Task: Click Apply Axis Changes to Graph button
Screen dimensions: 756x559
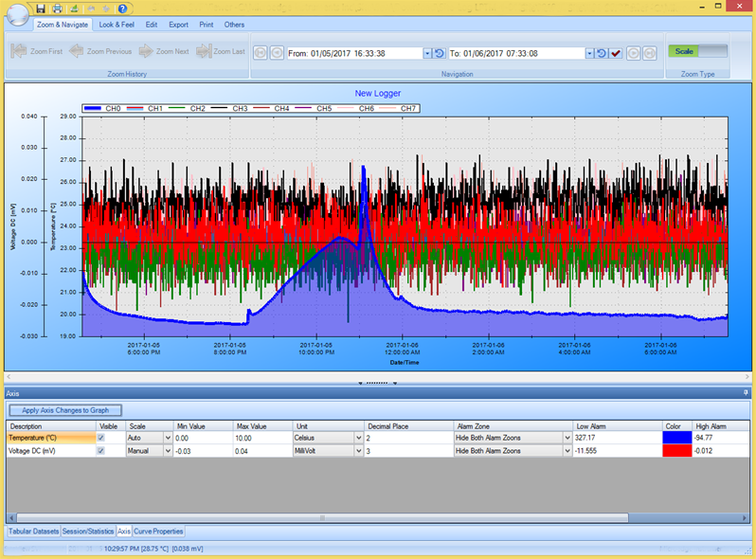Action: [x=65, y=410]
